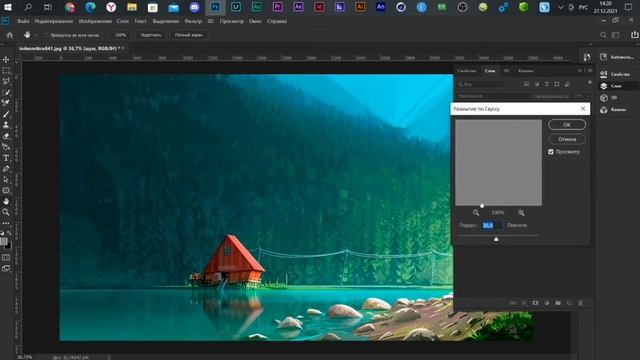Select the Rectangle shape tool

coord(6,191)
